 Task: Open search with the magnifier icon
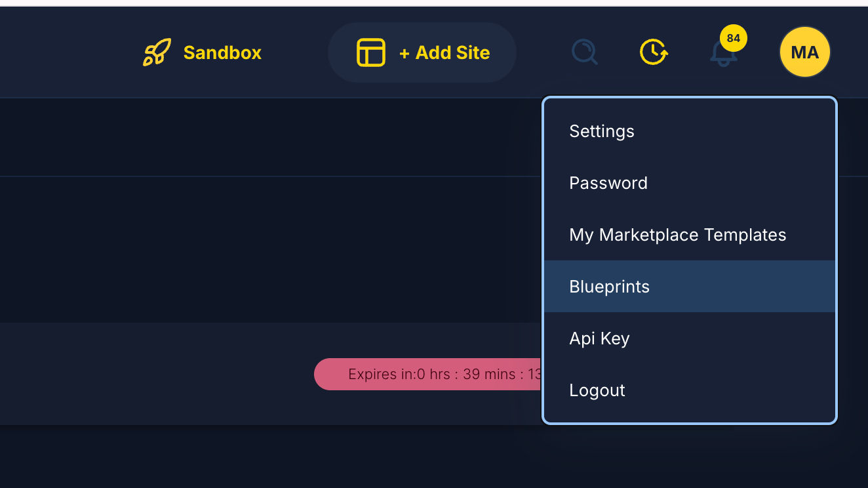(584, 52)
